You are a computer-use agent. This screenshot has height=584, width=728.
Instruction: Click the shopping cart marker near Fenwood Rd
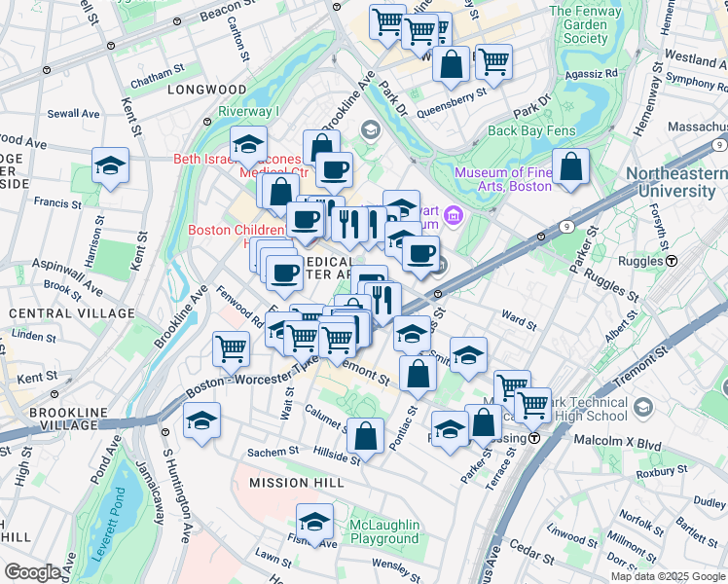[x=232, y=353]
